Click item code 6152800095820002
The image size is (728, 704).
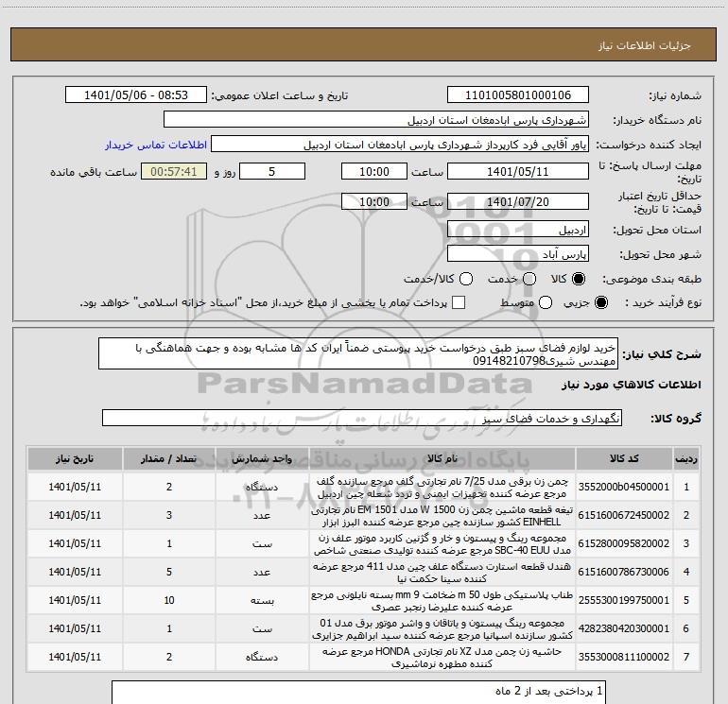point(624,543)
